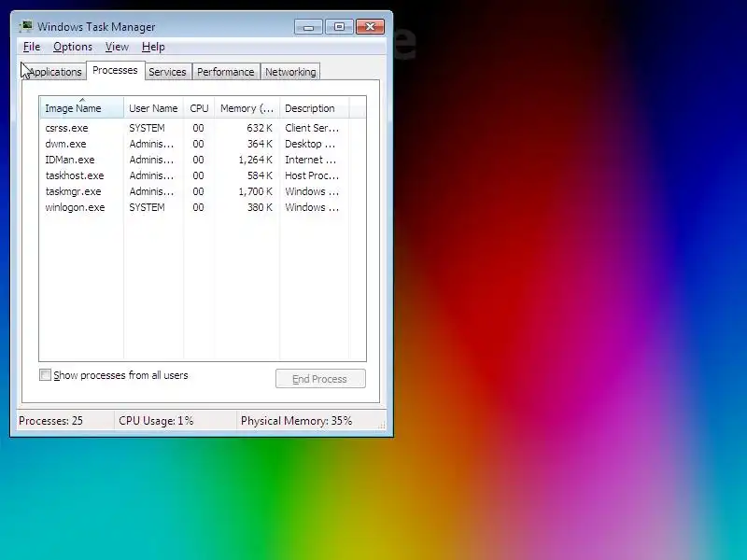
Task: Open the Options menu
Action: (73, 47)
